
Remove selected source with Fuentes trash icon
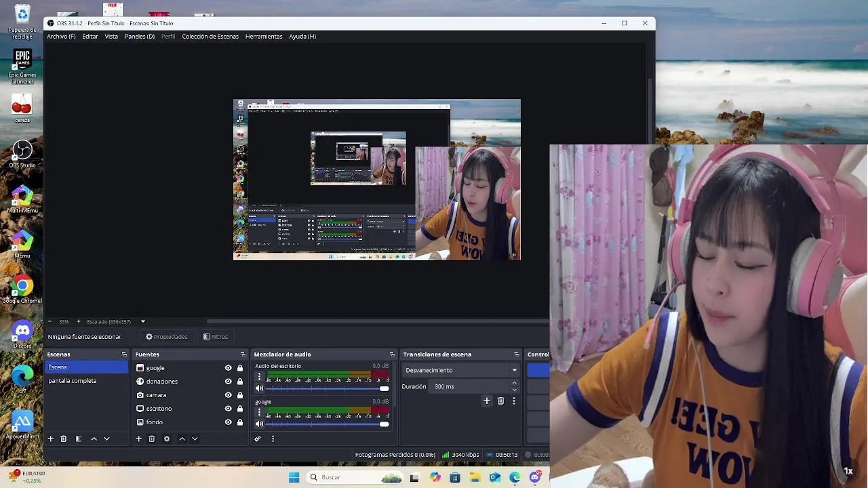click(x=152, y=439)
